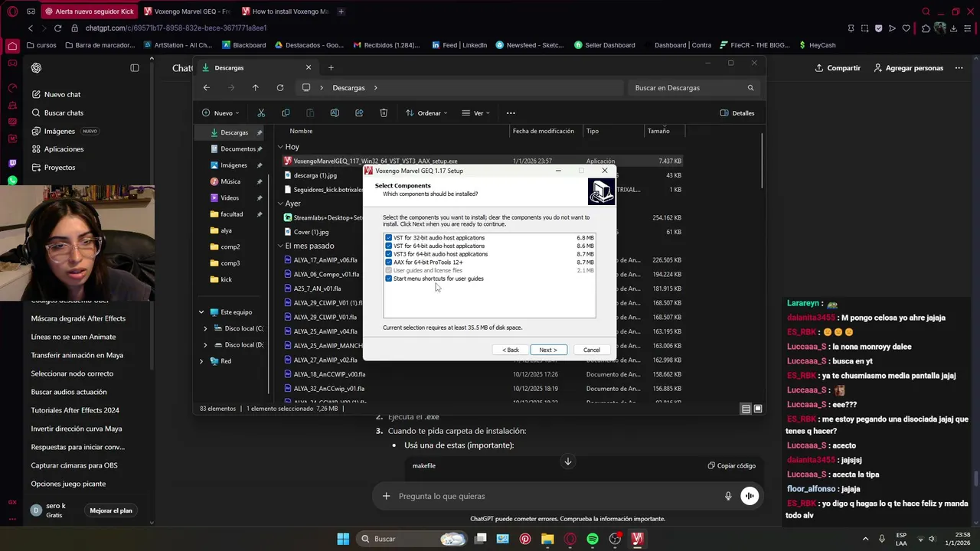Uncheck VST for 64-bit audio host applications
The height and width of the screenshot is (551, 980).
[x=389, y=246]
